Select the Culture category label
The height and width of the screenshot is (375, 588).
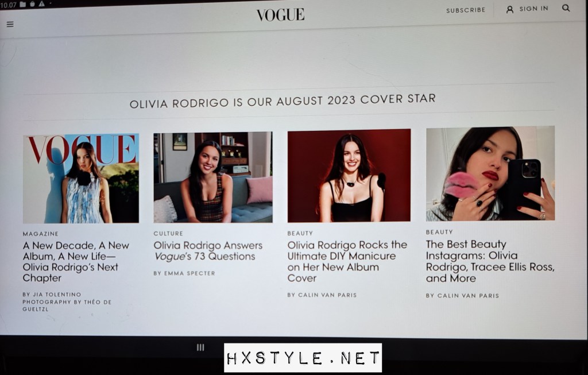click(x=168, y=233)
